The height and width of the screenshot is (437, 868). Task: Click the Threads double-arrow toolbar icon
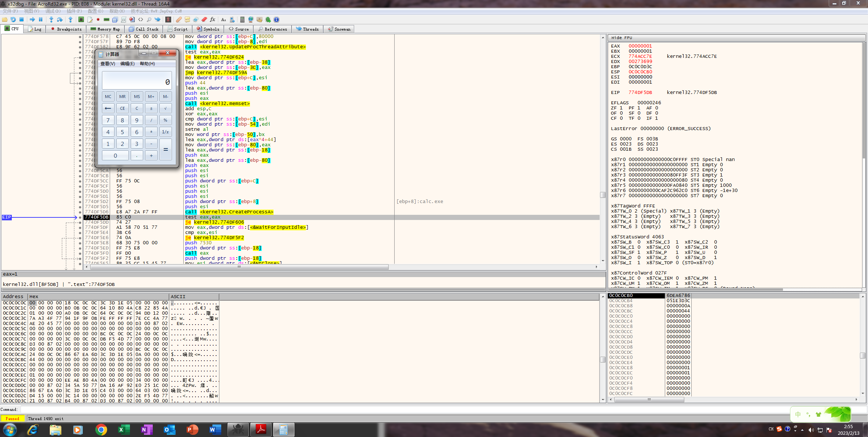[x=158, y=20]
